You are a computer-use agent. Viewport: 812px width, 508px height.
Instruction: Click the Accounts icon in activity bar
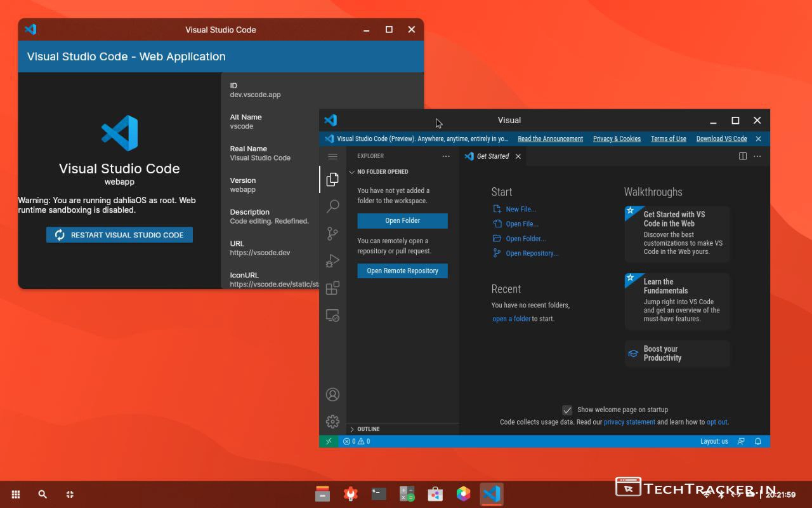point(332,394)
